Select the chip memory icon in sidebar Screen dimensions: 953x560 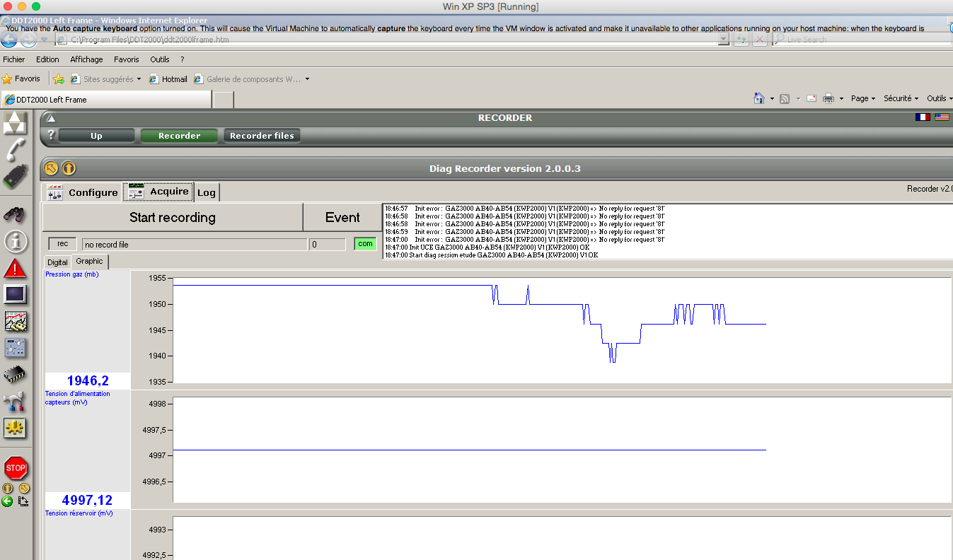point(16,374)
